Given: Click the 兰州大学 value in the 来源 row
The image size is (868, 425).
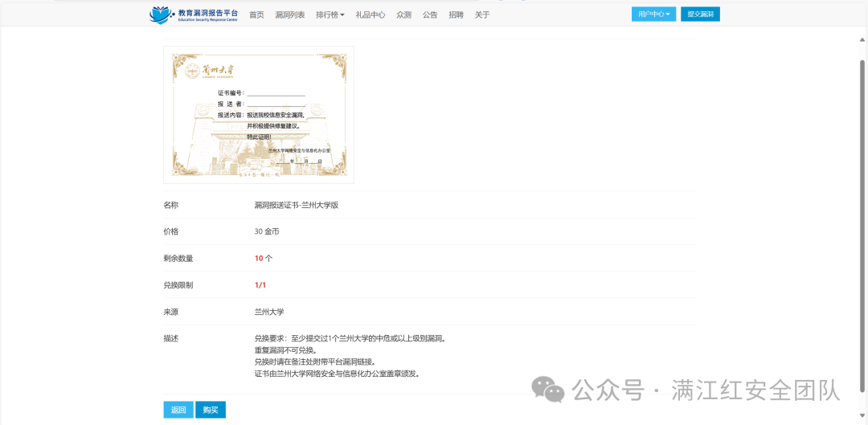Looking at the screenshot, I should click(x=269, y=312).
